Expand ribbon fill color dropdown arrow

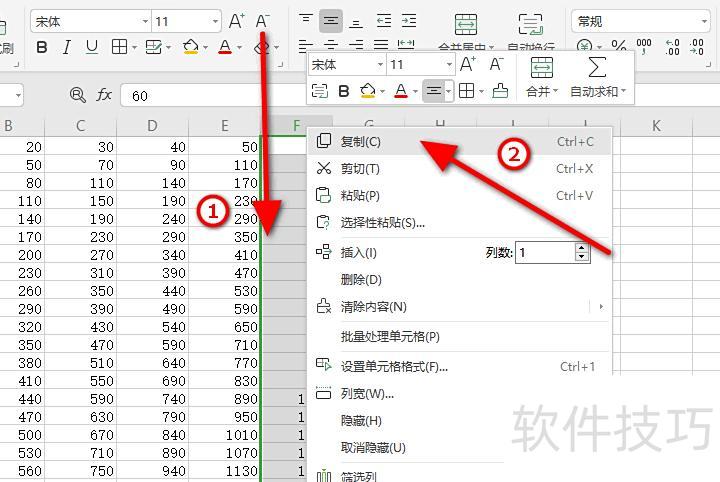point(205,47)
